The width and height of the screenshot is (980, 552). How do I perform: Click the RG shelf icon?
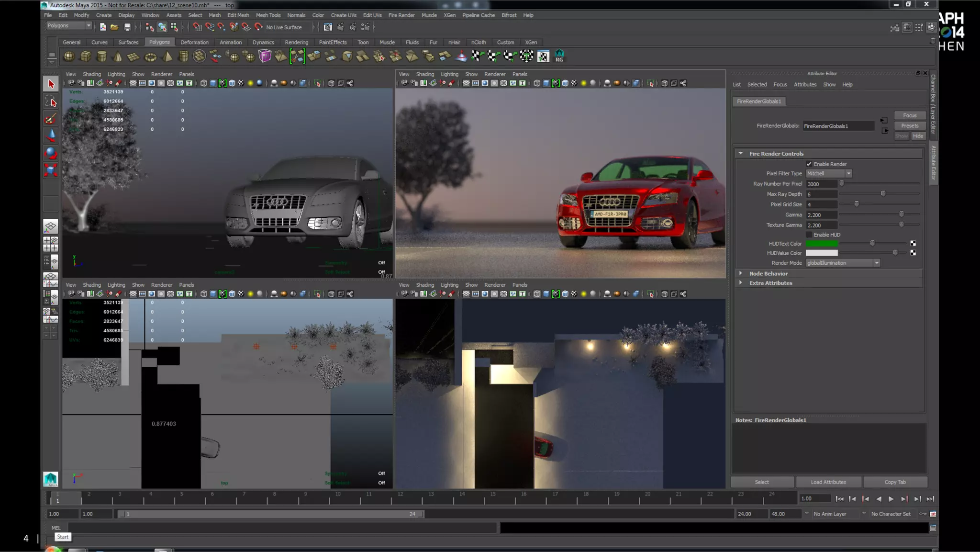pos(559,56)
